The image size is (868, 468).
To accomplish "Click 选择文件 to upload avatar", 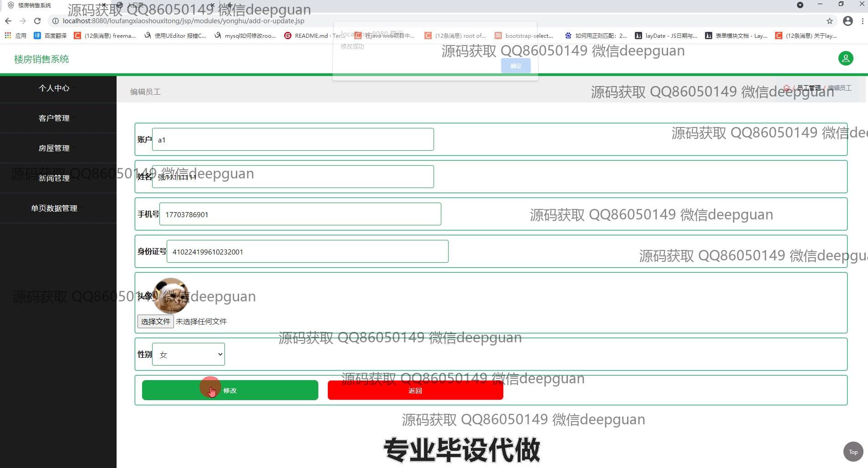I will coord(155,321).
